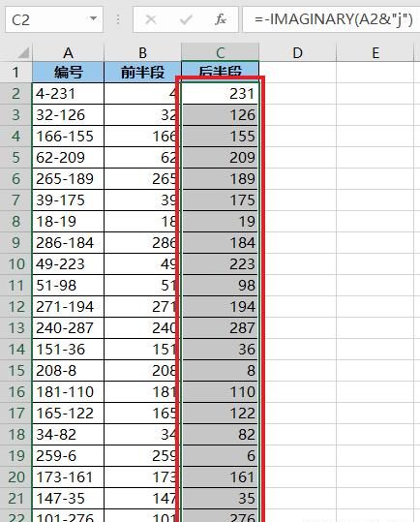The width and height of the screenshot is (420, 522).
Task: Click cell C13 with value 287
Action: point(220,328)
